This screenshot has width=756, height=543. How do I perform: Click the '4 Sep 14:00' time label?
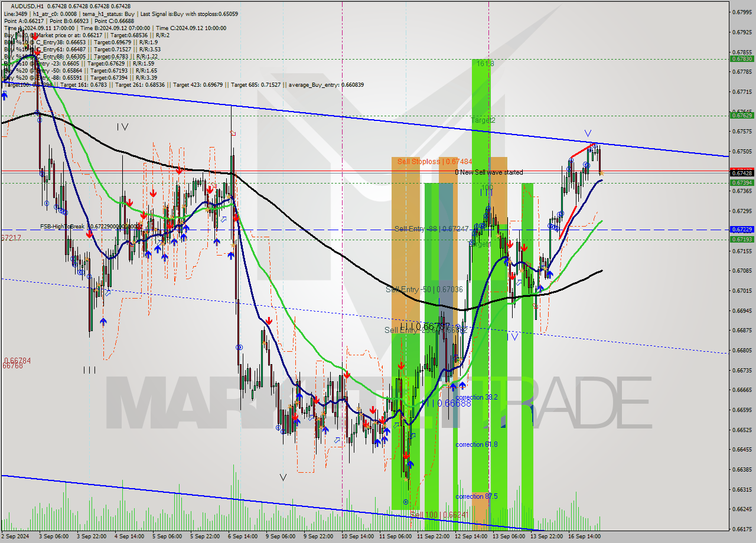[129, 537]
